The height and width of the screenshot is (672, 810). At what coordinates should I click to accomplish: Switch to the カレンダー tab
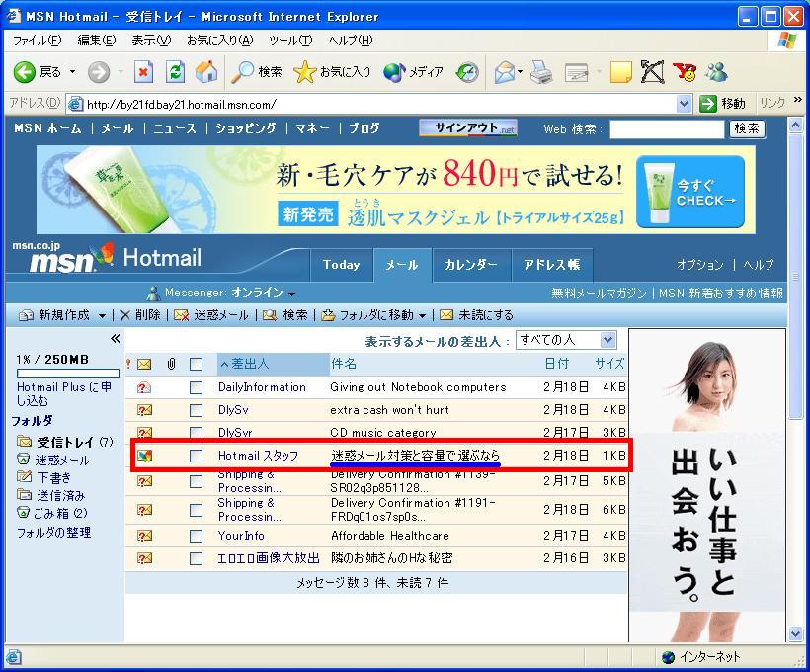(x=471, y=265)
